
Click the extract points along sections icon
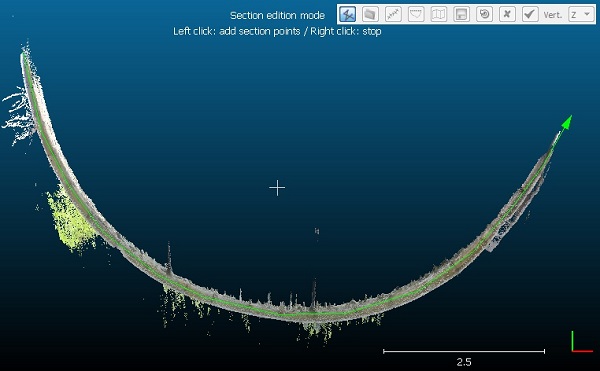pos(416,15)
